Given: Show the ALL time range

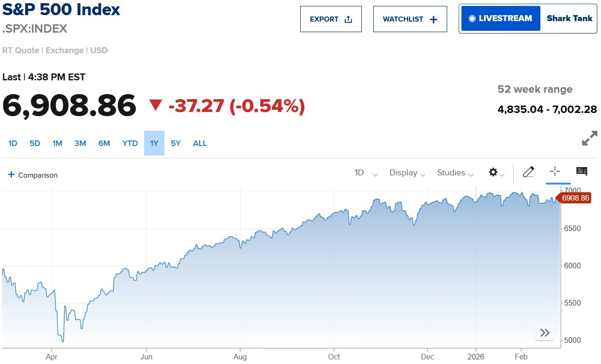Looking at the screenshot, I should point(200,143).
